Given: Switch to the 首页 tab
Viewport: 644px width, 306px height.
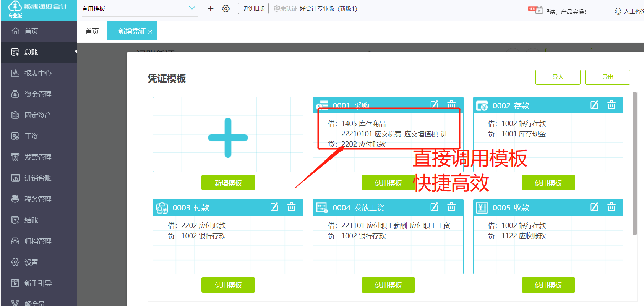Looking at the screenshot, I should 92,31.
